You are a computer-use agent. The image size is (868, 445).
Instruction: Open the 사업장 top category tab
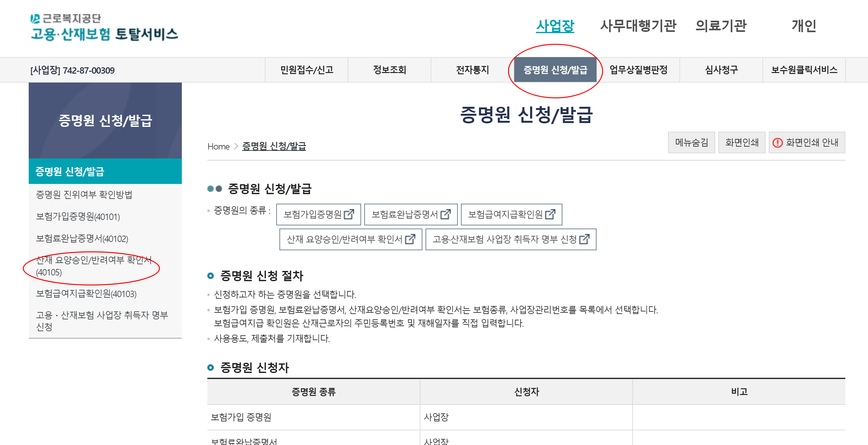coord(555,26)
